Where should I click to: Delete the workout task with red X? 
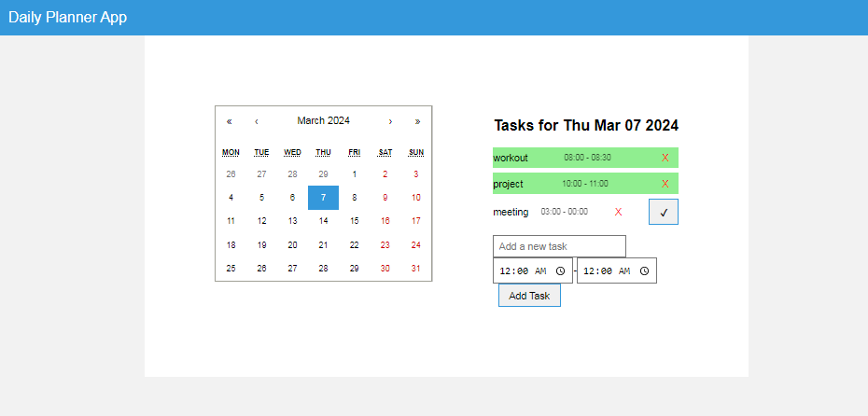(x=665, y=158)
